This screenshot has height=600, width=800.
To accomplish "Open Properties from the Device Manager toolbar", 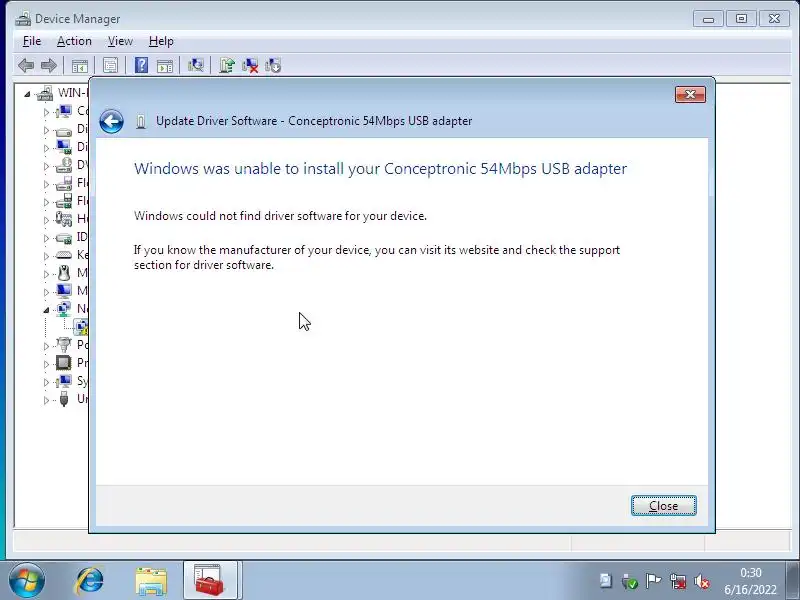I will (x=110, y=65).
